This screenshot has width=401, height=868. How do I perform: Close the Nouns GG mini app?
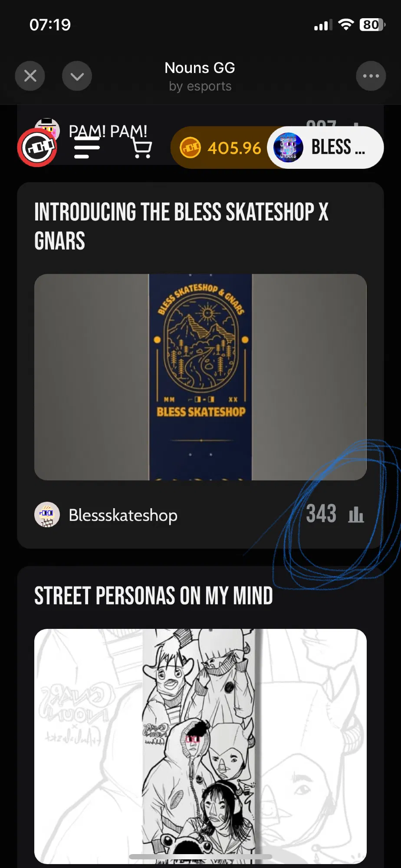coord(30,76)
